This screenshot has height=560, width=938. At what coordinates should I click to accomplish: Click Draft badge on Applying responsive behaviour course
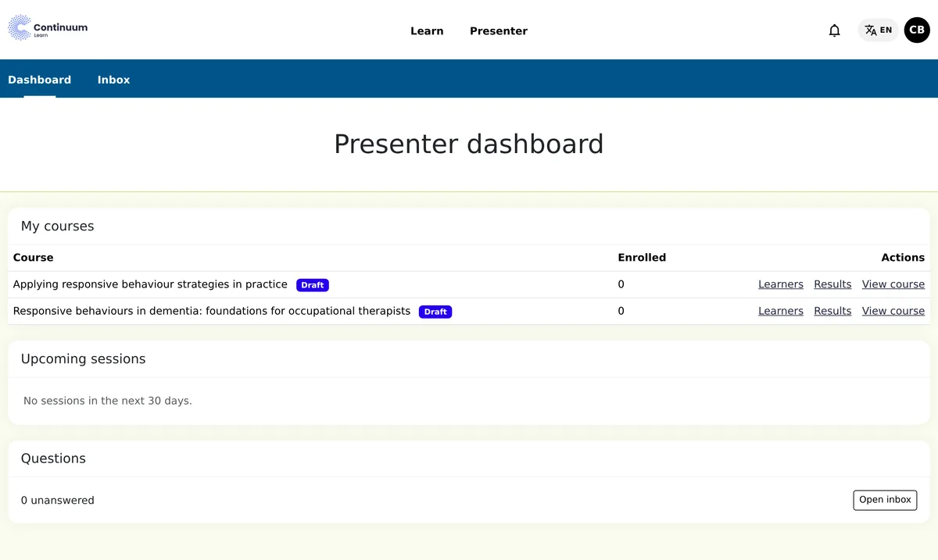click(313, 285)
